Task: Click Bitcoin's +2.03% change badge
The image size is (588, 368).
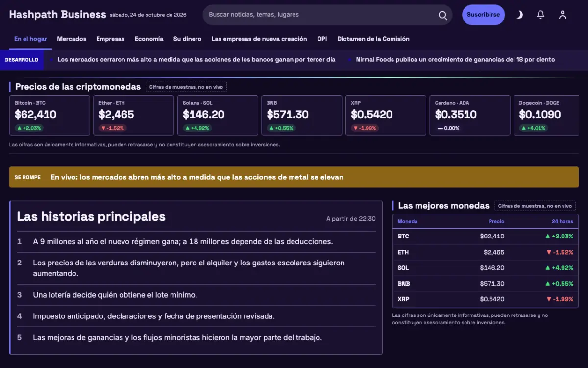Action: [x=29, y=128]
